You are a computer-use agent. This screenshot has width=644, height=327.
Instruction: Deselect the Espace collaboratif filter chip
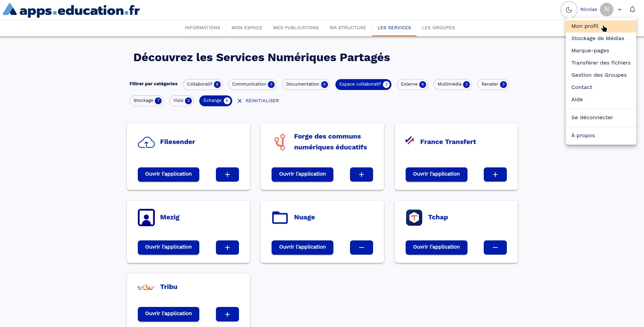(363, 84)
